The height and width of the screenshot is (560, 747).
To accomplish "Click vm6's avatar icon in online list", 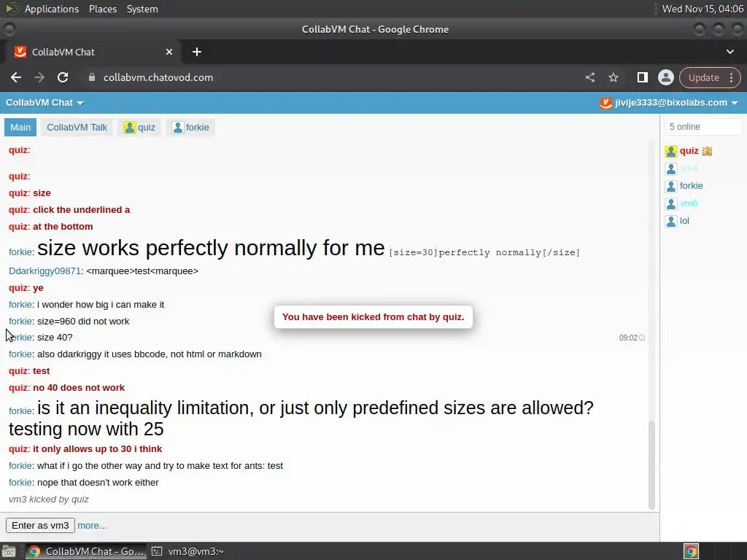I will coord(671,204).
